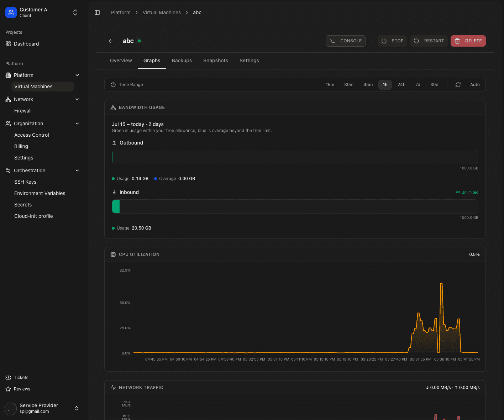Screen dimensions: 504x420
Task: Collapse the Organization section chevron
Action: tap(77, 124)
